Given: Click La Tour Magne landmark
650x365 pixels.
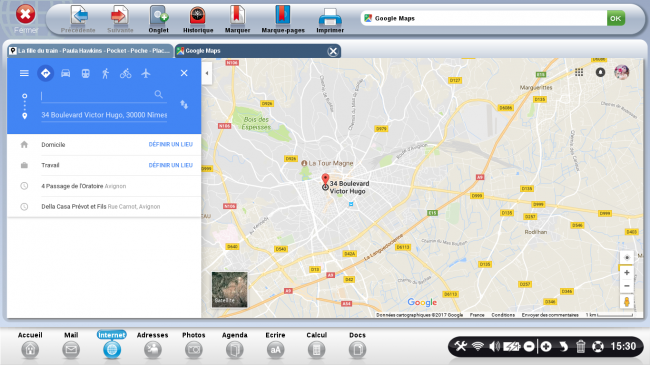Looking at the screenshot, I should tap(327, 163).
